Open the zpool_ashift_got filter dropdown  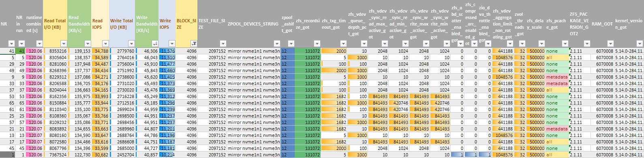(x=291, y=43)
